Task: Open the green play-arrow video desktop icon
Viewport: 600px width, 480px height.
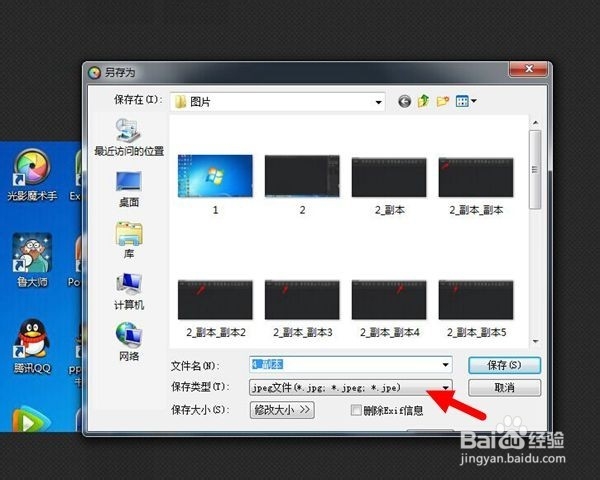Action: tap(32, 419)
